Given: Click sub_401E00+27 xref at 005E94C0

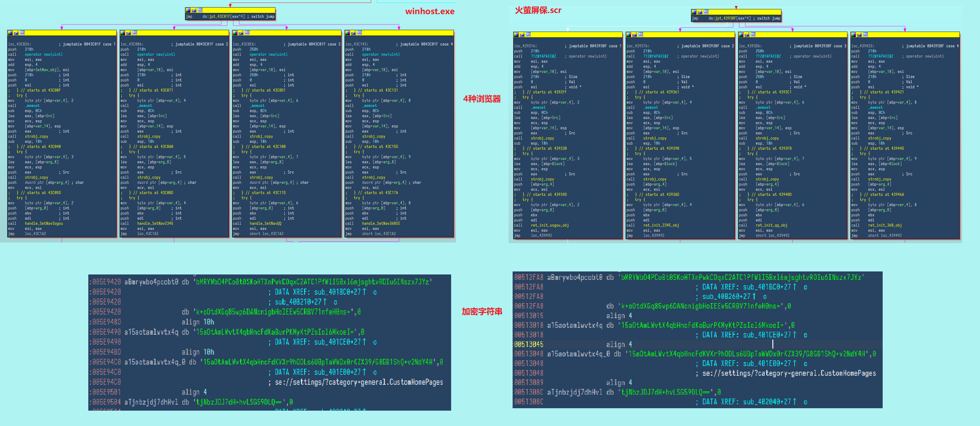Looking at the screenshot, I should point(337,372).
